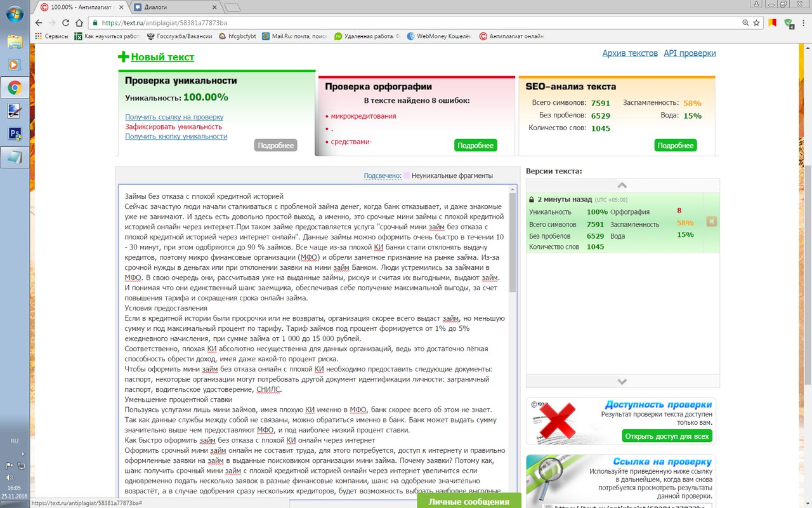Click the Уникальность 100.00% value

(x=206, y=97)
